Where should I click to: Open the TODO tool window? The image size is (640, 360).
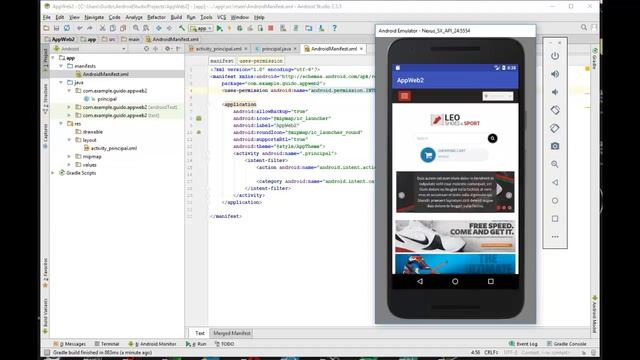[224, 344]
